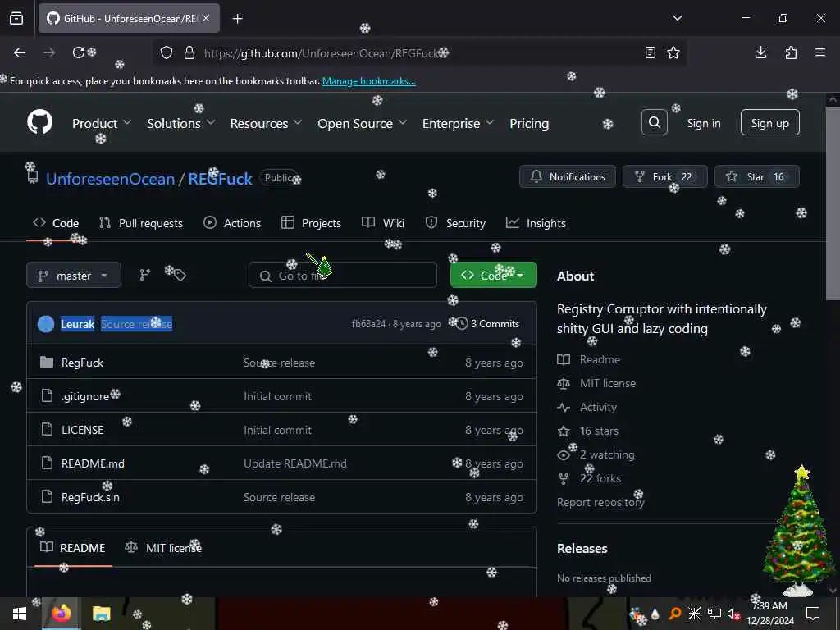Click the Windows Start button
The height and width of the screenshot is (630, 840).
click(20, 614)
